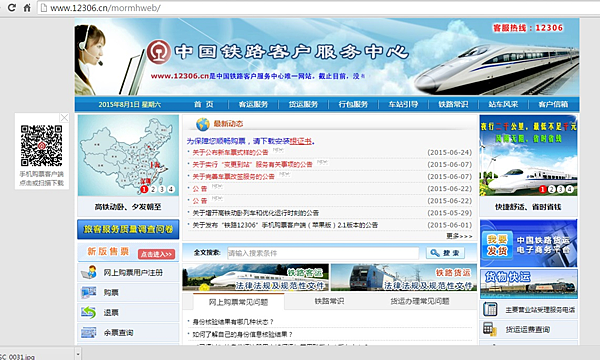Go to browser home icon

click(x=27, y=7)
